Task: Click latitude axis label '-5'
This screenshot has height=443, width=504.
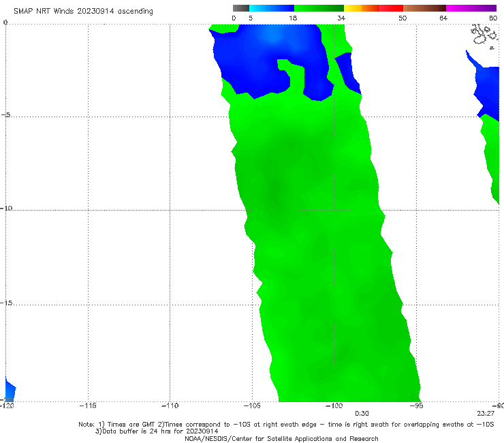Action: [5, 115]
